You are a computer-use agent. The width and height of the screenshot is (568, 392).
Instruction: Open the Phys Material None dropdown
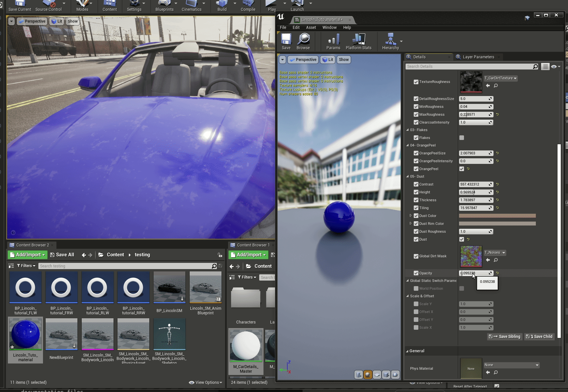512,365
